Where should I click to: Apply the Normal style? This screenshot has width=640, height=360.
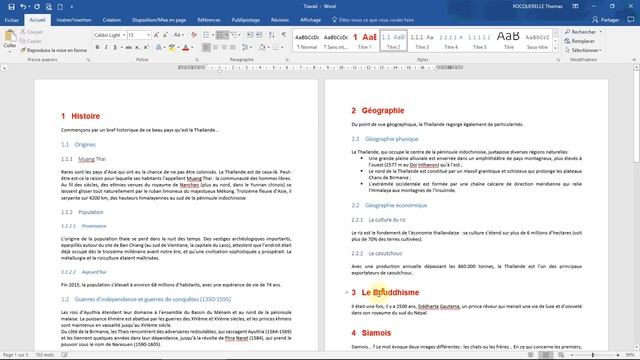pyautogui.click(x=307, y=40)
